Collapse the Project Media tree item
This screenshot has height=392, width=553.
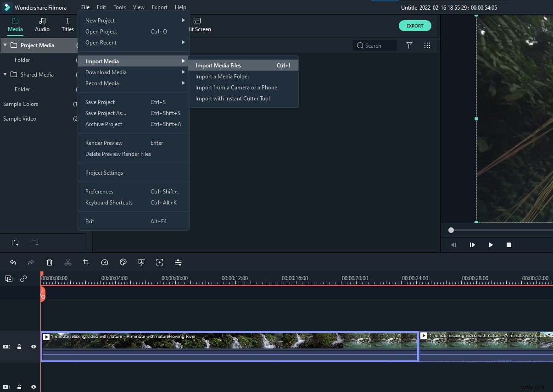coord(5,45)
